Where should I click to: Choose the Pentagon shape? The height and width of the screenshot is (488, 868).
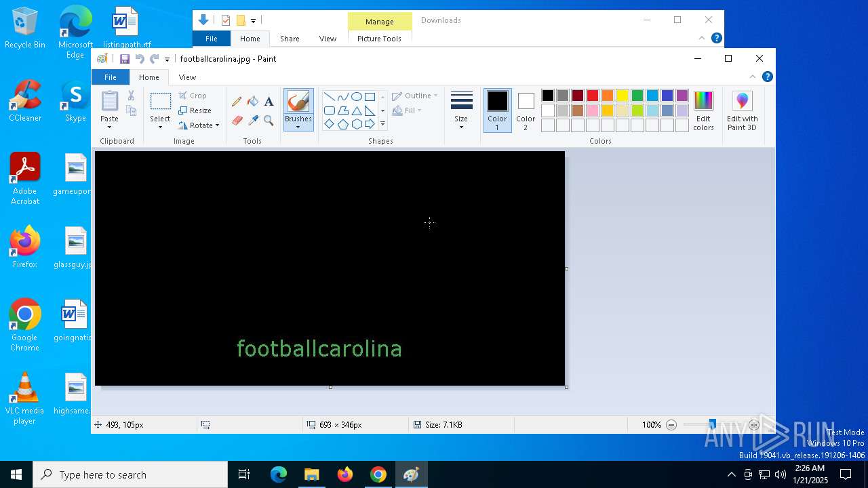342,124
